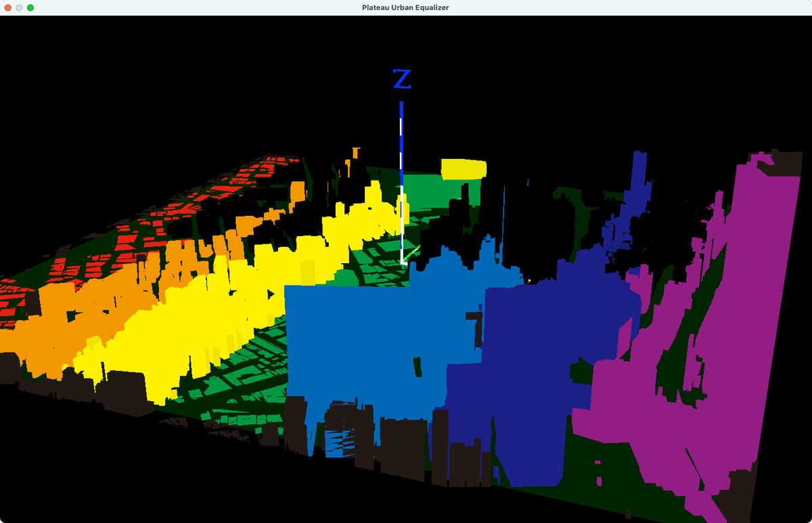Click the blue Z axis label
Viewport: 812px width, 523px height.
coord(402,79)
